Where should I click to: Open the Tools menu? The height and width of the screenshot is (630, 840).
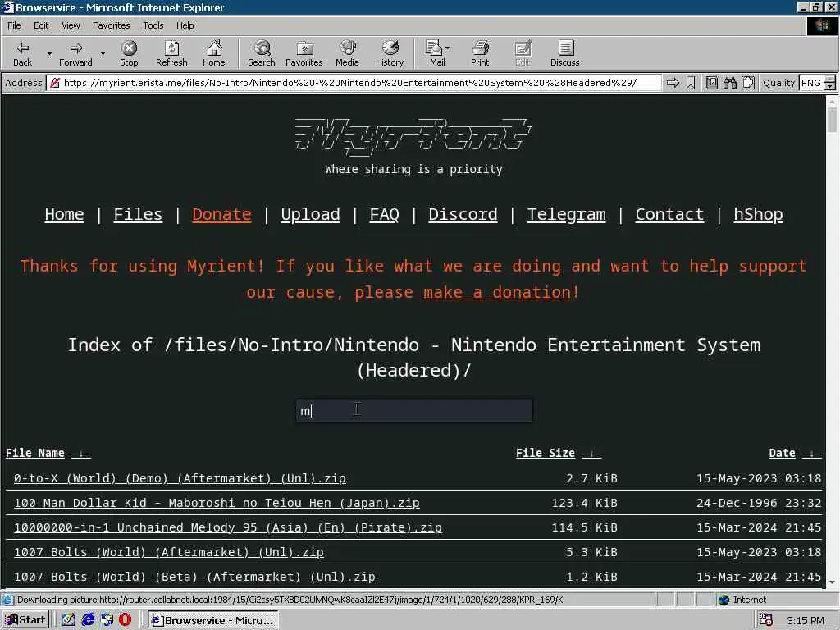click(x=153, y=25)
